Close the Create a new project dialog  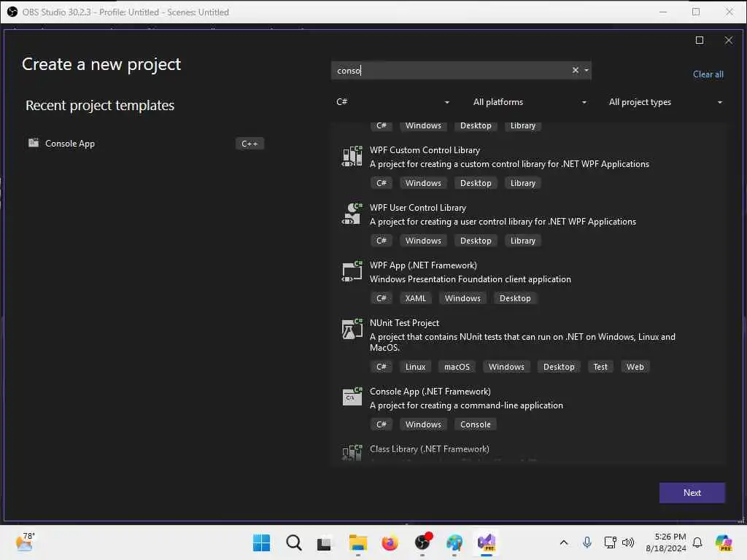pos(729,40)
